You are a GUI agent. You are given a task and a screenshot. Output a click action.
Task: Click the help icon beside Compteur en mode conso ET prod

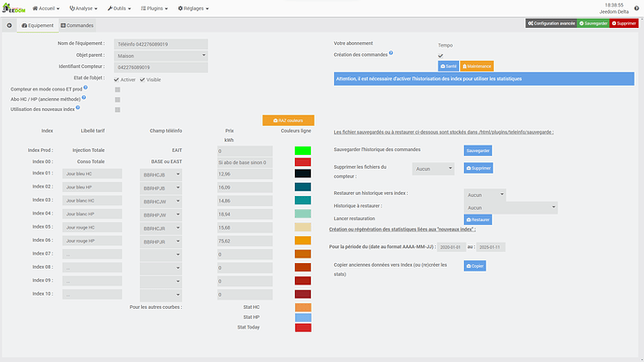tap(86, 88)
